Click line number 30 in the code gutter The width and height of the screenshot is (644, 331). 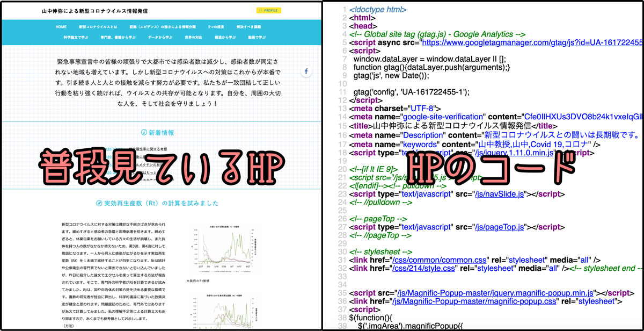click(x=341, y=253)
